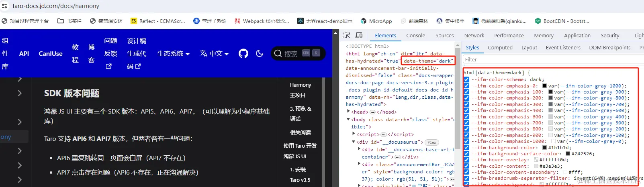Activate the DevTools element inspector icon
This screenshot has width=644, height=187.
pyautogui.click(x=347, y=35)
